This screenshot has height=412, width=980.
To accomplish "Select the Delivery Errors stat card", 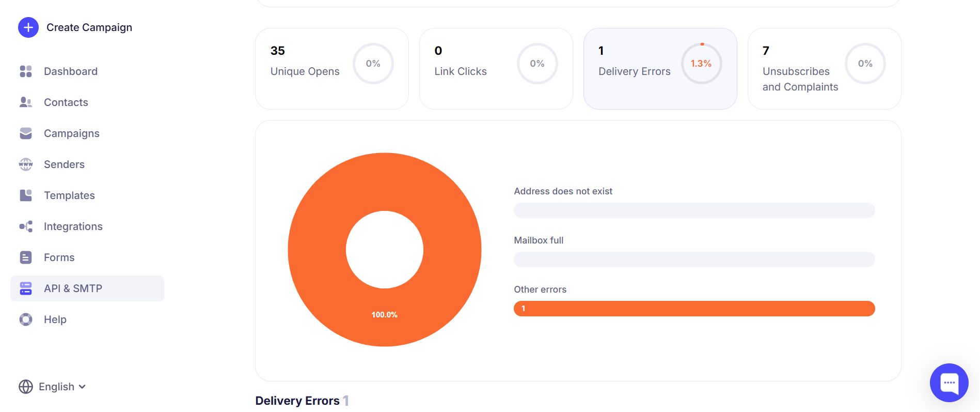I will [x=660, y=69].
